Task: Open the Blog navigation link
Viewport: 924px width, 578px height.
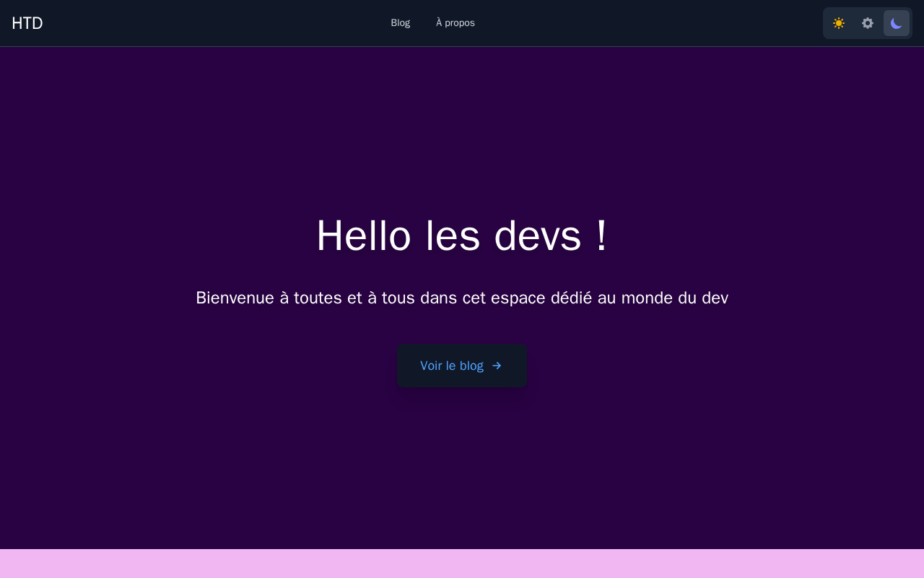Action: coord(401,23)
